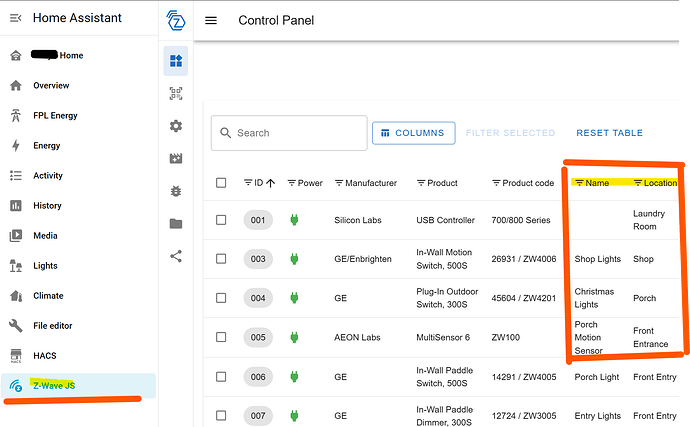Click the hamburger menu beside Control Panel
This screenshot has height=427, width=690.
[211, 20]
